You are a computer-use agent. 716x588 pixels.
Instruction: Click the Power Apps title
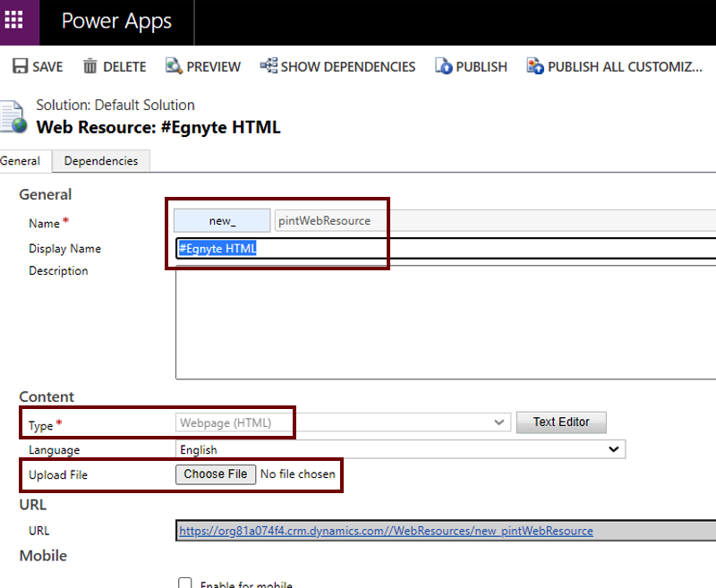116,21
